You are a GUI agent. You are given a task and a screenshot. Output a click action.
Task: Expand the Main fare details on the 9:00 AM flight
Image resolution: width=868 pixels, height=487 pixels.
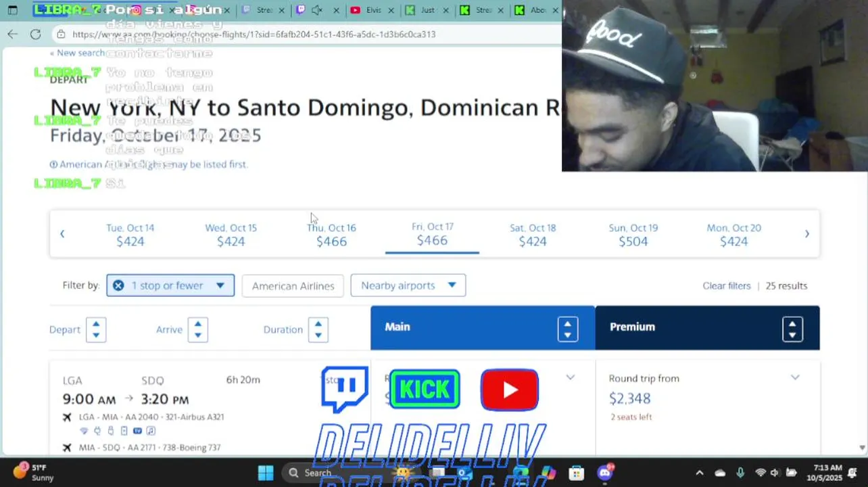(571, 377)
